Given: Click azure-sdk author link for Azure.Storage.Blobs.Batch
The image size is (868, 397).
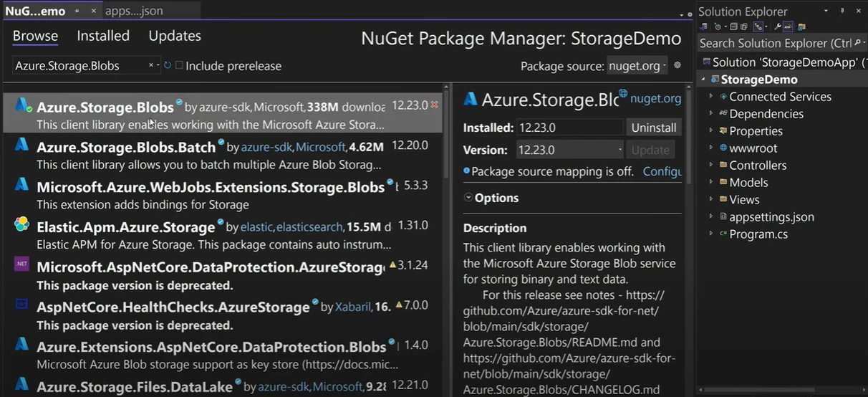Looking at the screenshot, I should click(266, 147).
